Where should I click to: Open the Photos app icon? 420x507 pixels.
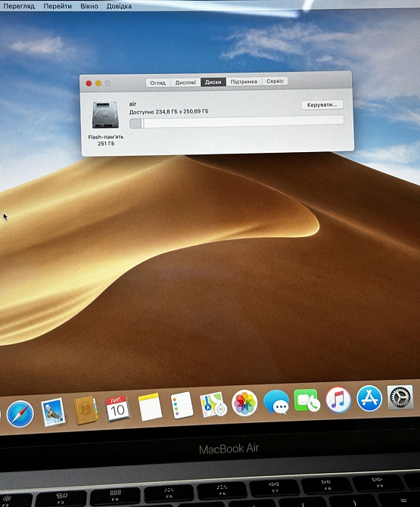click(x=244, y=403)
